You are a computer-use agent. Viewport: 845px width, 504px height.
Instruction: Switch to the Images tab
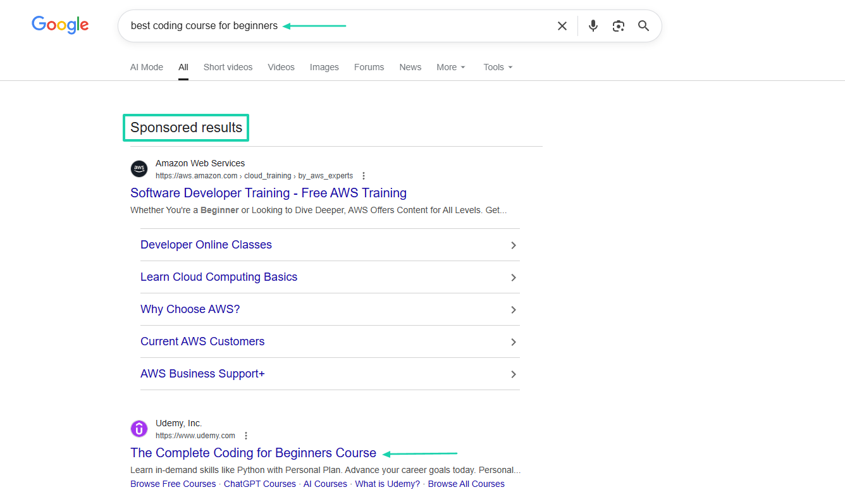(x=324, y=67)
